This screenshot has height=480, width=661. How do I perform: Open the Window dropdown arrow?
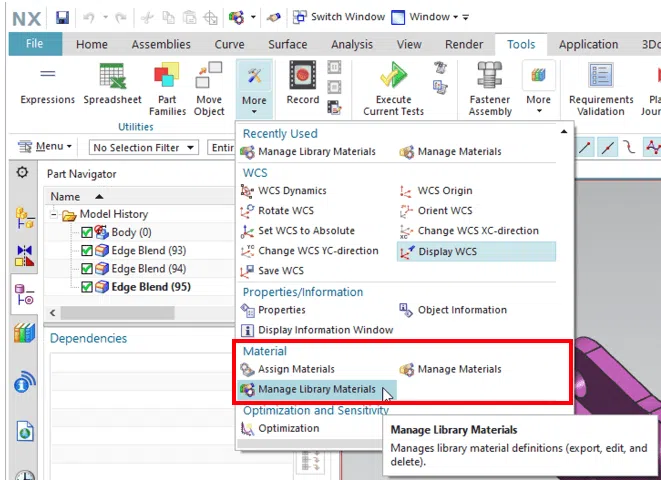tap(456, 17)
